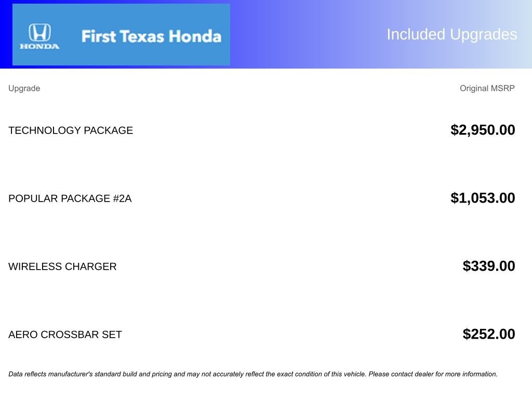This screenshot has width=532, height=399.
Task: Click the $252.00 price
Action: 489,334
